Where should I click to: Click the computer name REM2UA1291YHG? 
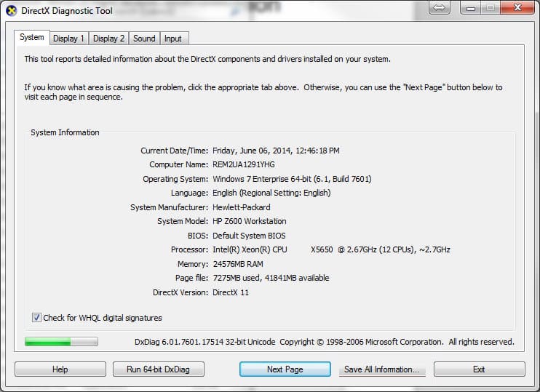tap(244, 164)
